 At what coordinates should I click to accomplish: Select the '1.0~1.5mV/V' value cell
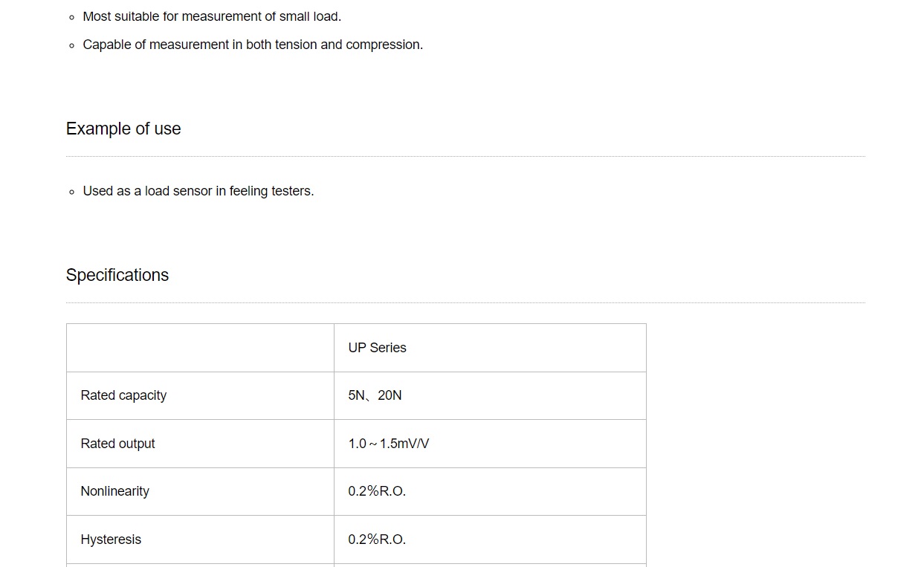point(490,444)
